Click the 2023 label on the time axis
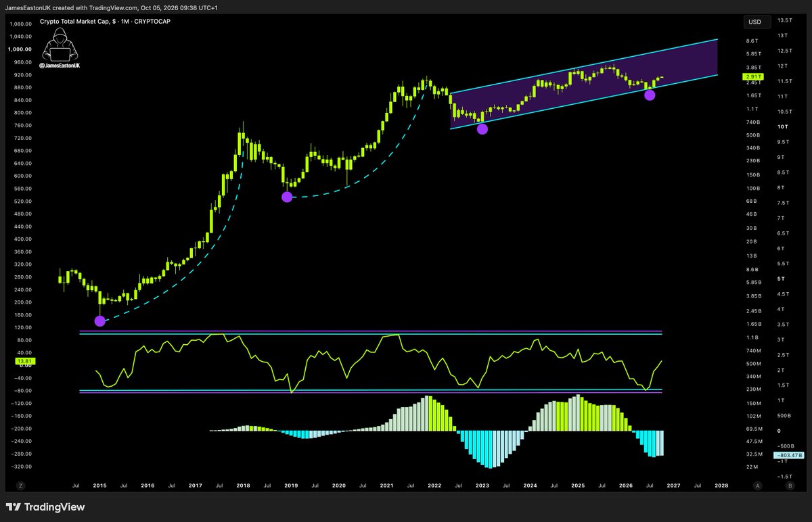This screenshot has width=812, height=522. click(482, 485)
